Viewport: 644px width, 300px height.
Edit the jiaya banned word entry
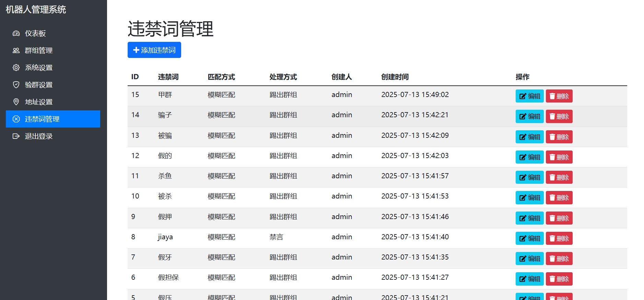[x=529, y=238]
